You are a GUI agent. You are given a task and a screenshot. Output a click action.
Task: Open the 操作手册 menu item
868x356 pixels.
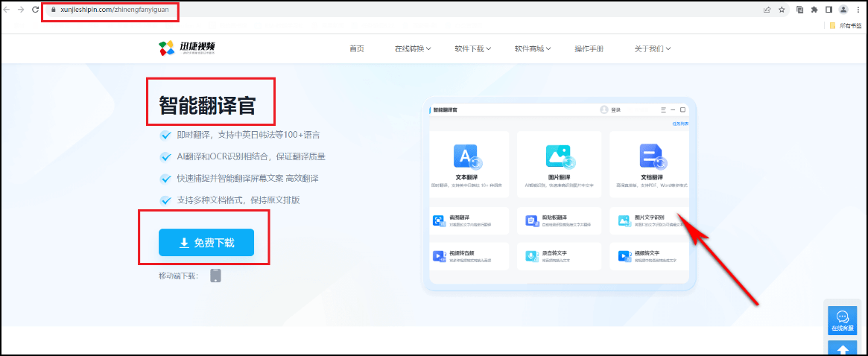pos(589,48)
